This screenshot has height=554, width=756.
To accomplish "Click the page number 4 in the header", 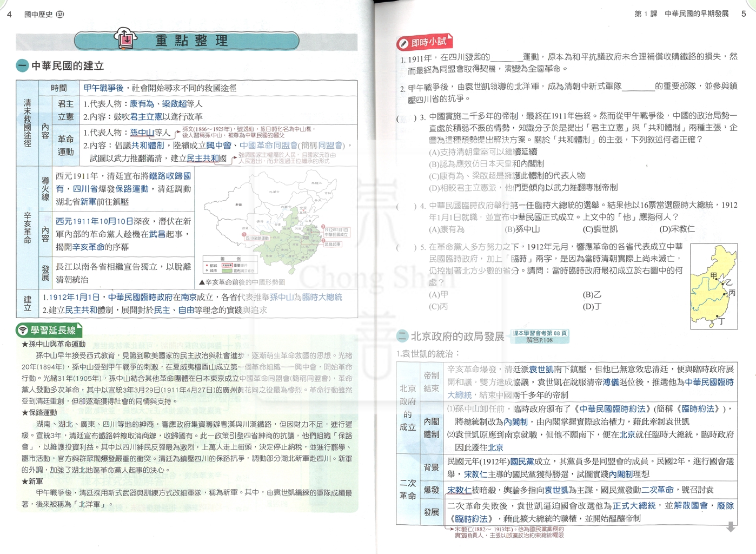I will [9, 15].
